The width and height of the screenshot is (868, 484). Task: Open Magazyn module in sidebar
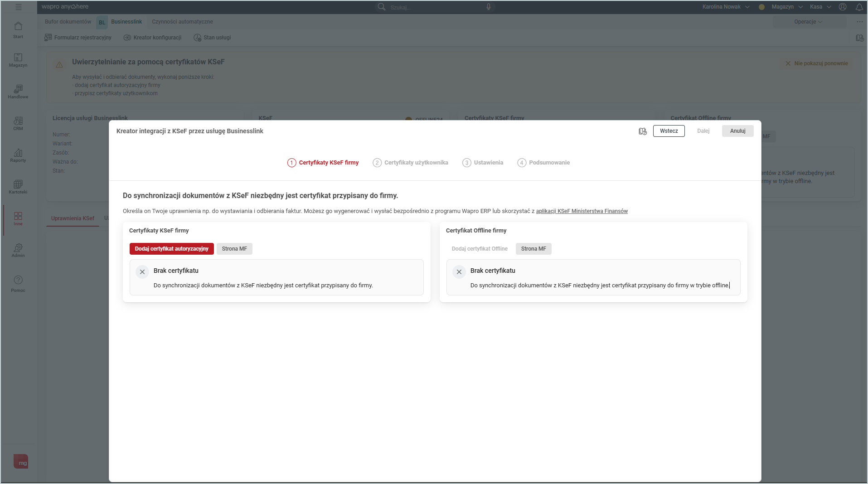click(x=18, y=60)
